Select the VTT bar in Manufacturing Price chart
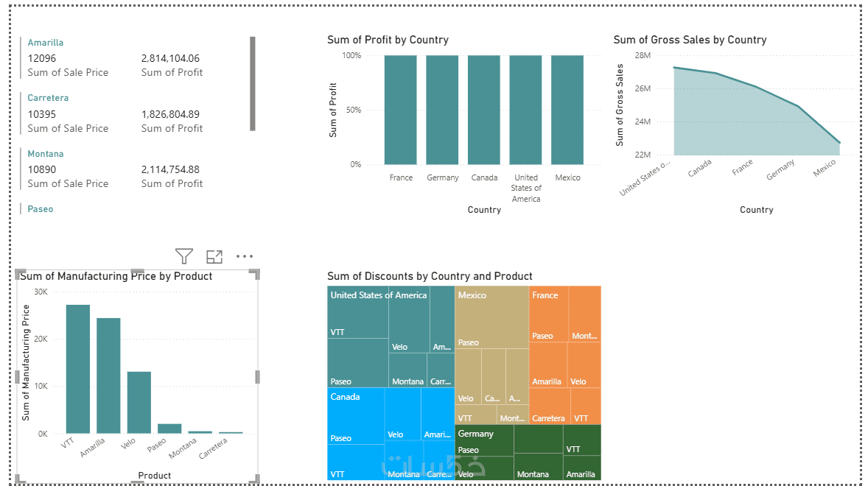The height and width of the screenshot is (486, 868). [78, 368]
